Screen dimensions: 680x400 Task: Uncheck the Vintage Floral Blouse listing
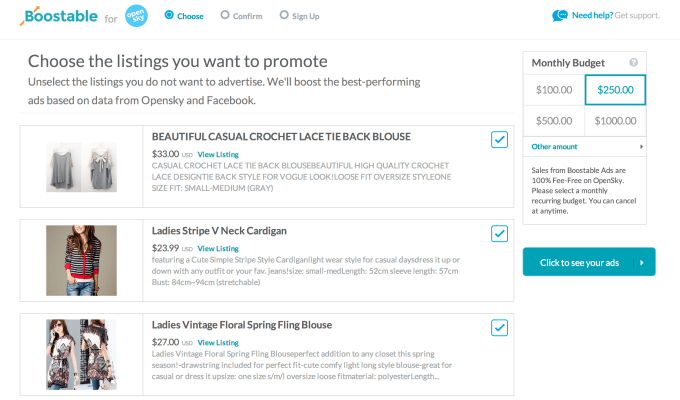click(x=500, y=327)
